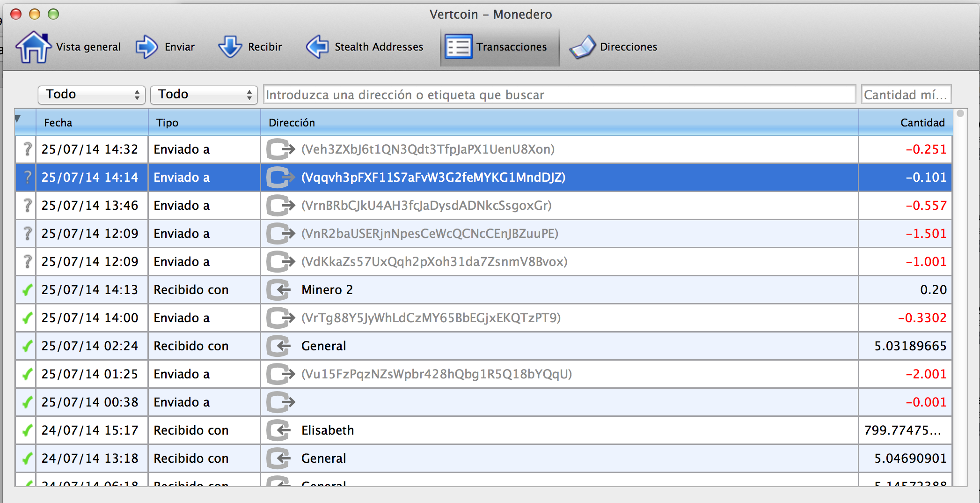This screenshot has height=503, width=980.
Task: Click amount 5.04690901
Action: (x=911, y=459)
